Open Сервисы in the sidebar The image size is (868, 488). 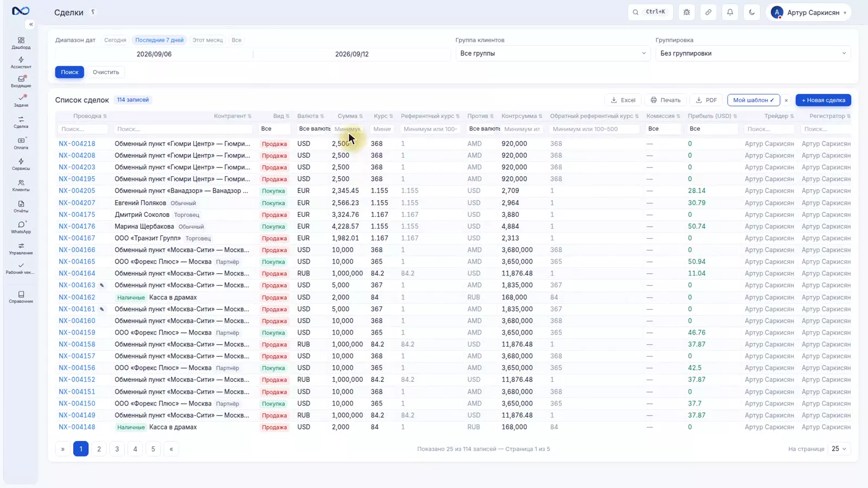click(21, 164)
